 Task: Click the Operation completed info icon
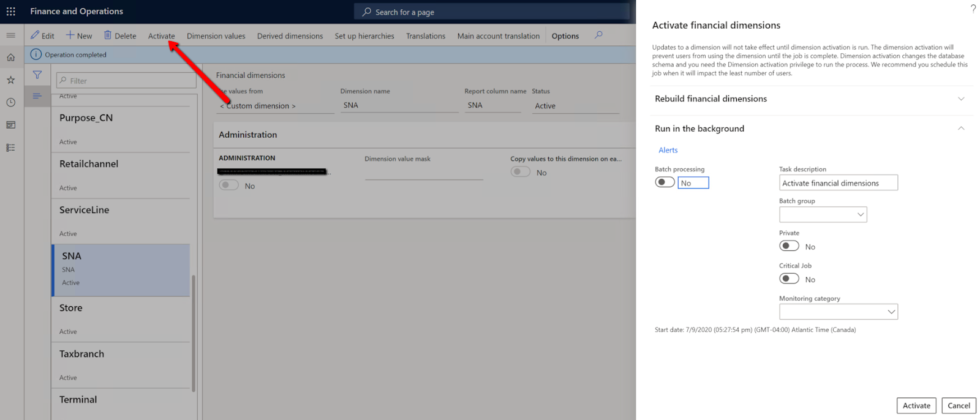(x=36, y=54)
